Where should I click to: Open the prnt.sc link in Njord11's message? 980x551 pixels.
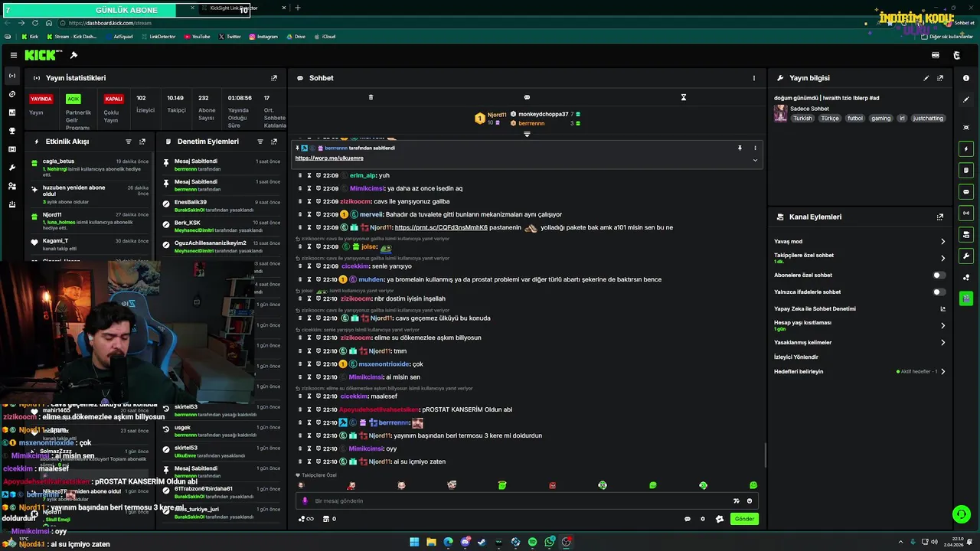click(441, 227)
